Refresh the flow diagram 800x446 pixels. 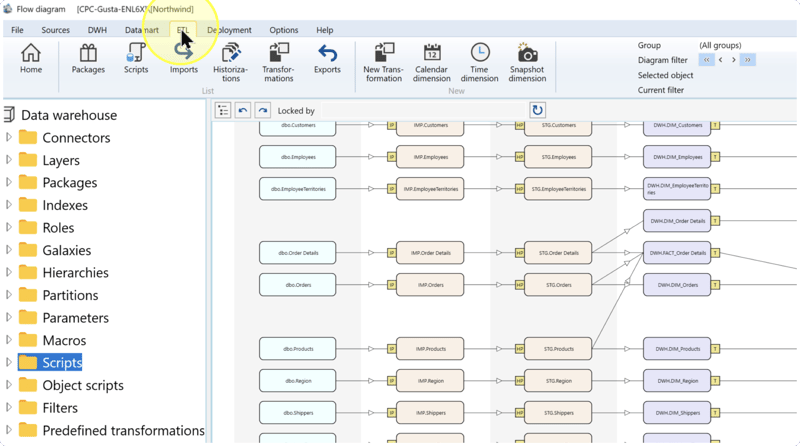pos(537,110)
